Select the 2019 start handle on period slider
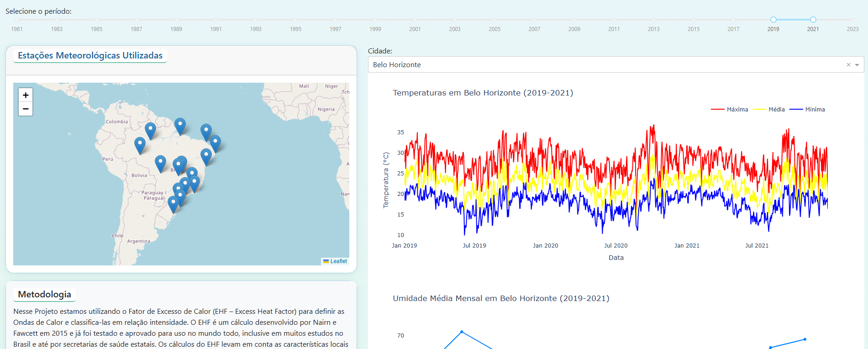This screenshot has width=868, height=349. click(773, 20)
